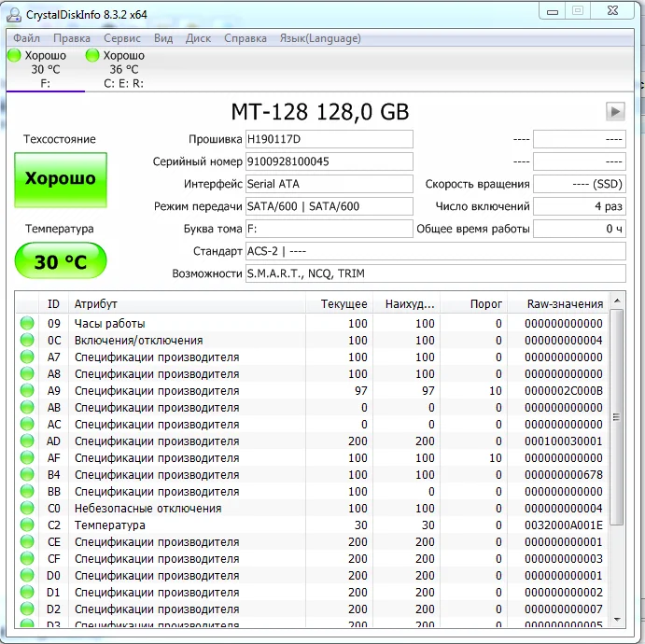Select the Температура attribute row text
The width and height of the screenshot is (645, 644).
point(110,525)
